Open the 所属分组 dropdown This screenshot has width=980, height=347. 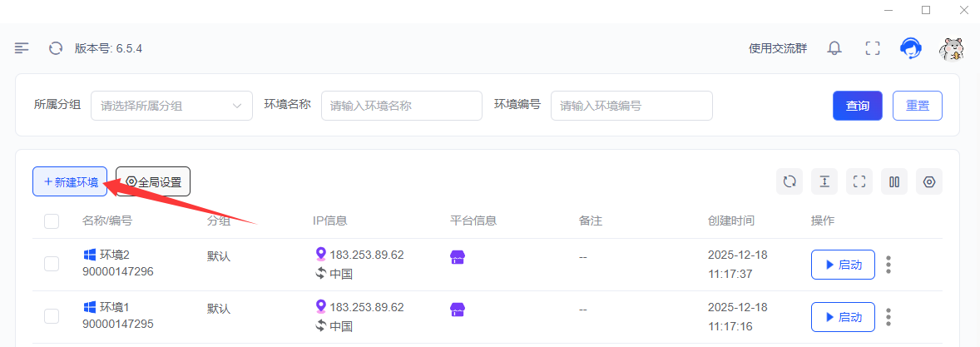click(x=171, y=106)
